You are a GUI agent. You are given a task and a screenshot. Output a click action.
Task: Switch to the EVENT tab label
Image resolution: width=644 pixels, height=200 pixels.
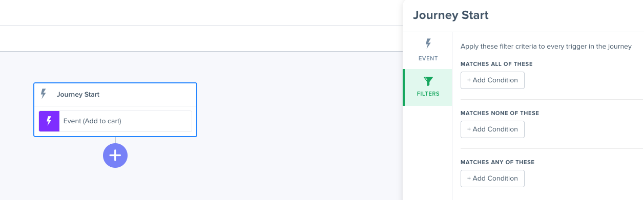428,58
